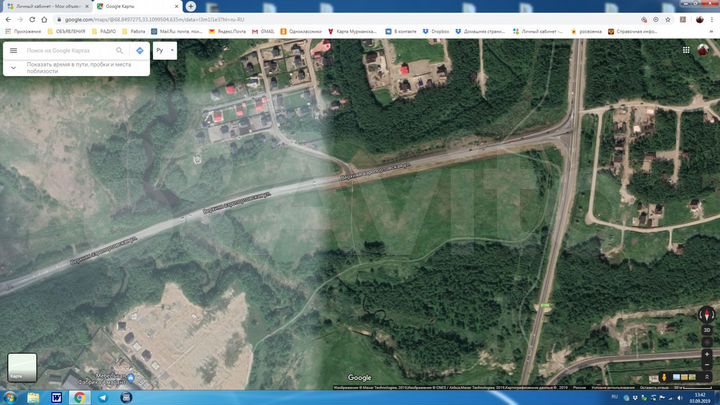The height and width of the screenshot is (405, 720).
Task: Show the hidden bookmarks overflow chevron
Action: tap(712, 32)
